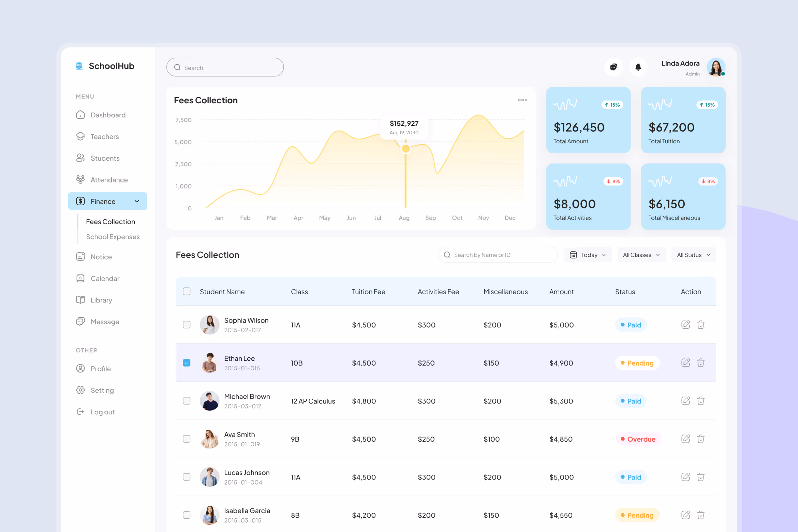
Task: Click trash icon for Lucas Johnson
Action: pos(700,477)
